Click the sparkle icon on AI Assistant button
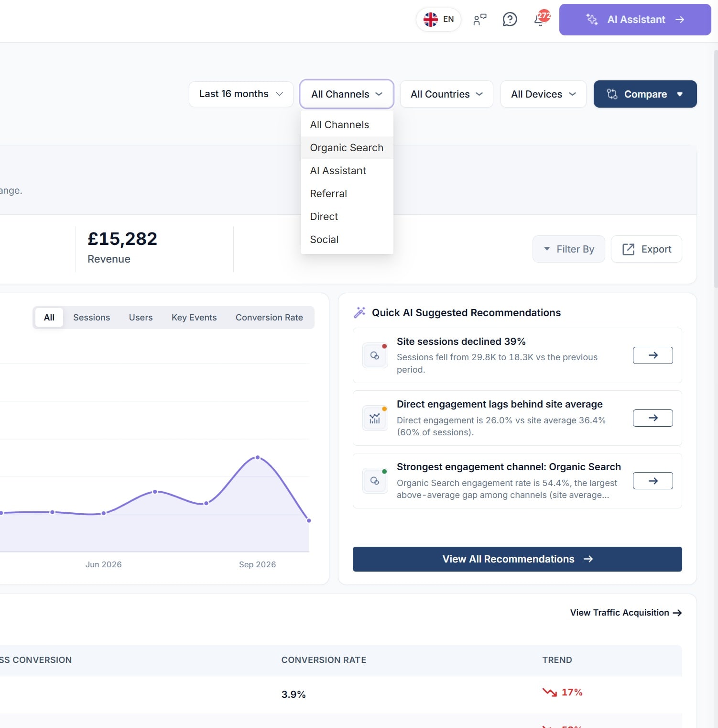718x728 pixels. coord(592,20)
